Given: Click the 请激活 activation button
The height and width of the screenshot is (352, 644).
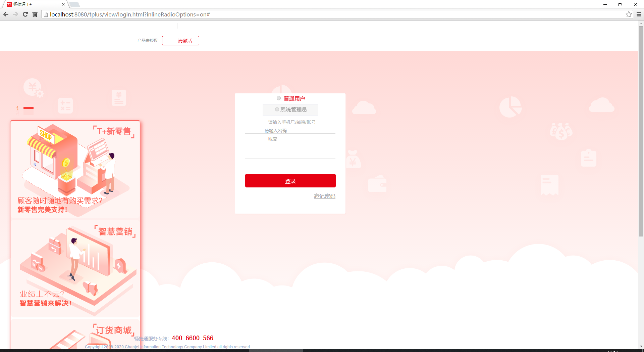Looking at the screenshot, I should pyautogui.click(x=180, y=41).
